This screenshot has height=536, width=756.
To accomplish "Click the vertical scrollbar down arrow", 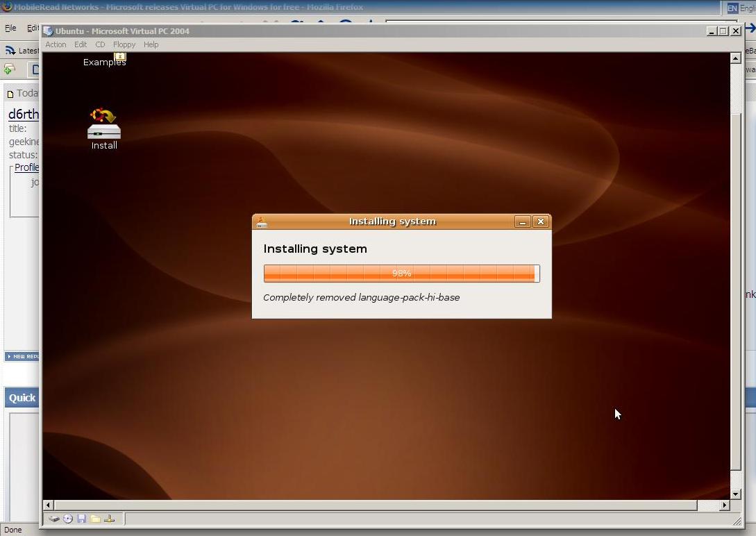I will click(735, 494).
